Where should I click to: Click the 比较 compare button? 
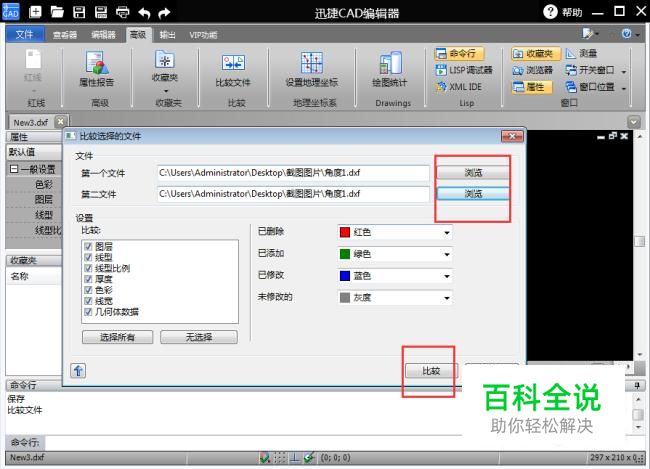tap(431, 371)
